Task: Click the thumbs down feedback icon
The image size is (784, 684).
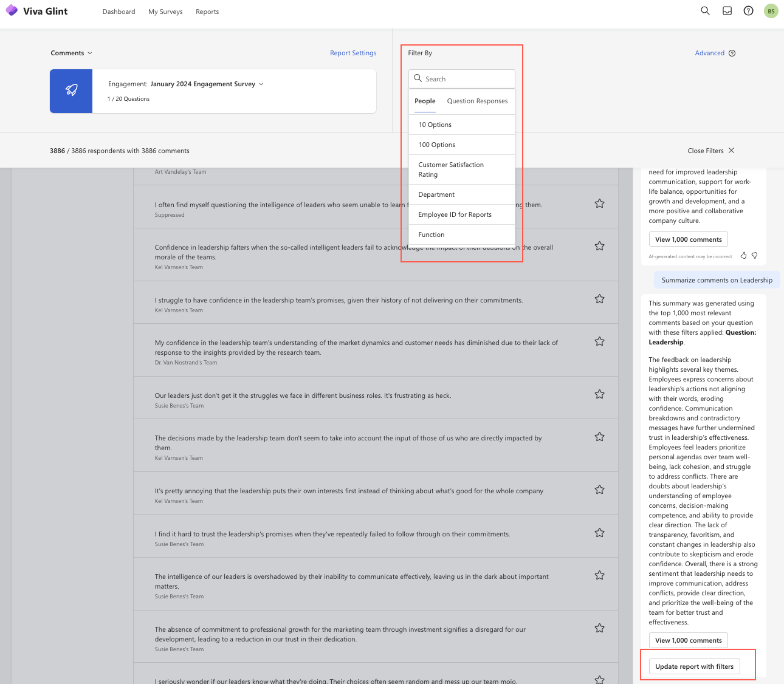Action: 755,256
